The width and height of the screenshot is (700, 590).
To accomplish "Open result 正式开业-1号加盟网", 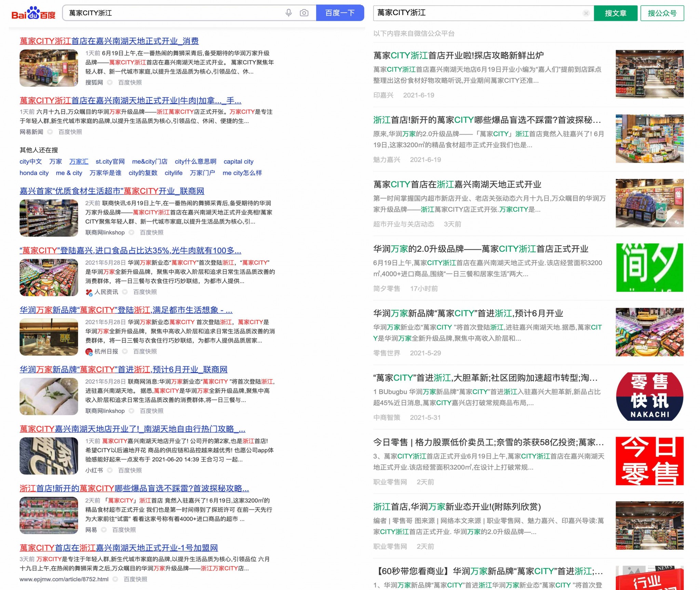I will pos(119,548).
